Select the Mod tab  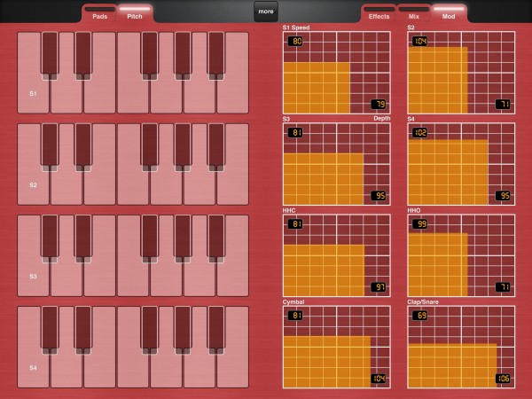449,13
